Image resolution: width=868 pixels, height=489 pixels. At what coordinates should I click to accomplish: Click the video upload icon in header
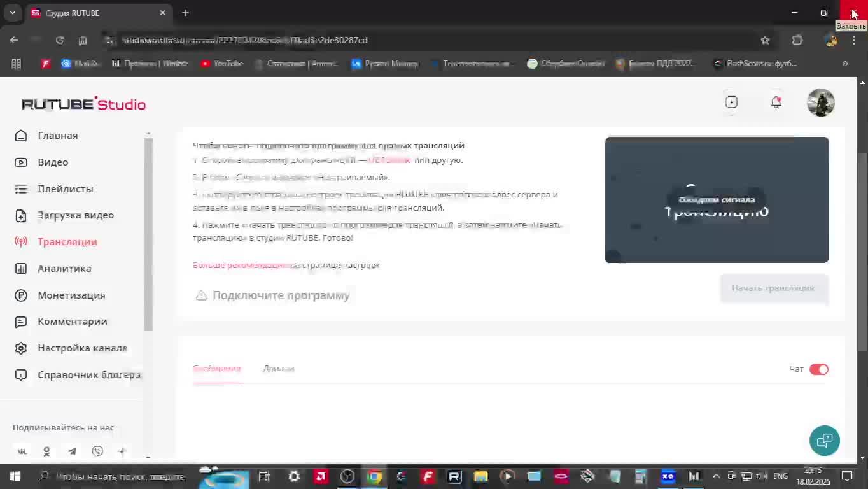(x=731, y=102)
